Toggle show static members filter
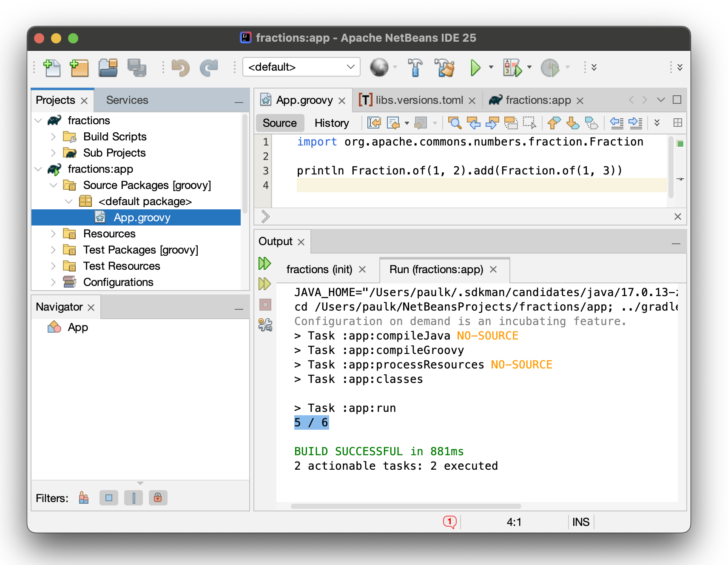This screenshot has height=565, width=728. coord(134,498)
